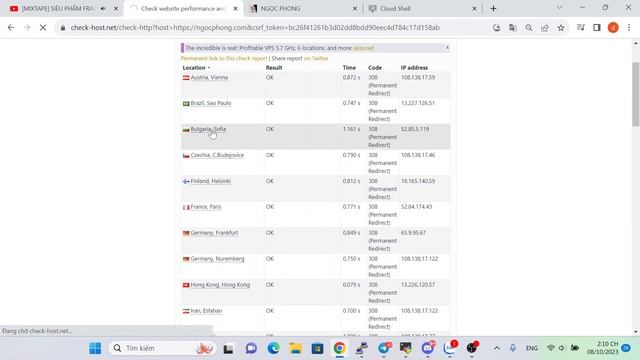Close the Cloud Shell tab
Viewport: 640px width, 360px height.
[474, 8]
